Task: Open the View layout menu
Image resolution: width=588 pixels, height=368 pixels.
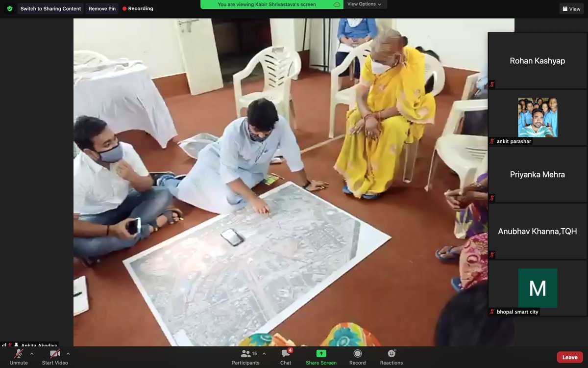Action: pos(571,9)
